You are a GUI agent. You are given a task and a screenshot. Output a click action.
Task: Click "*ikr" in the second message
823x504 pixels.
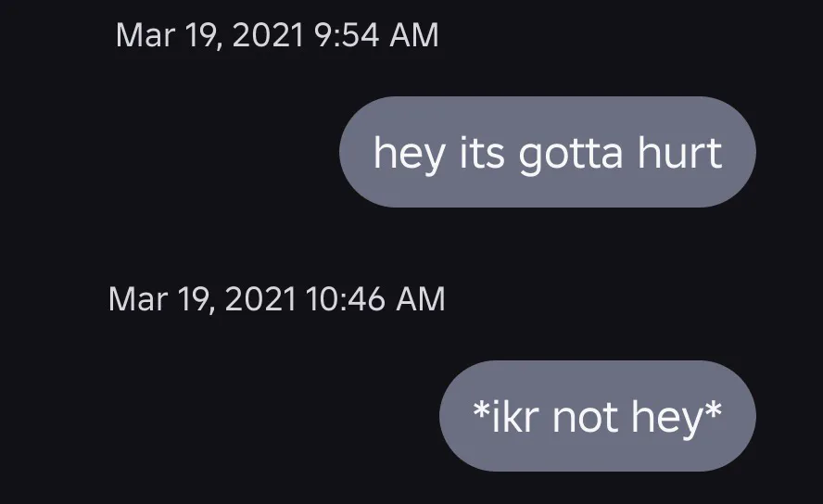pyautogui.click(x=506, y=417)
